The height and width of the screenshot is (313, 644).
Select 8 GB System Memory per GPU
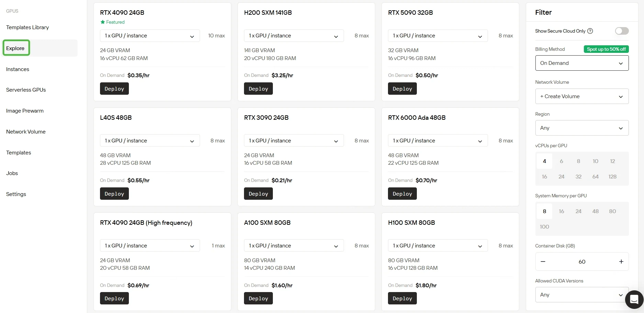pyautogui.click(x=544, y=211)
